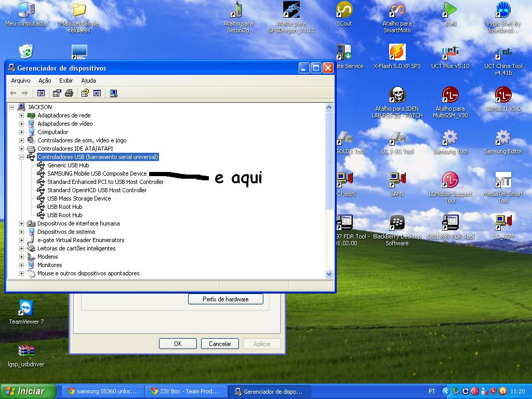
Task: Select Standard Enhanced PCI to USB Host Controller
Action: coord(105,182)
